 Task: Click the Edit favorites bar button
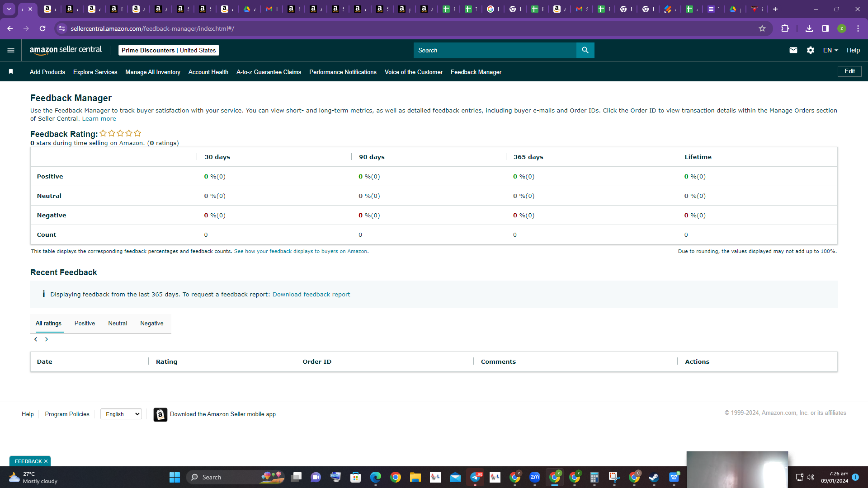pyautogui.click(x=849, y=71)
